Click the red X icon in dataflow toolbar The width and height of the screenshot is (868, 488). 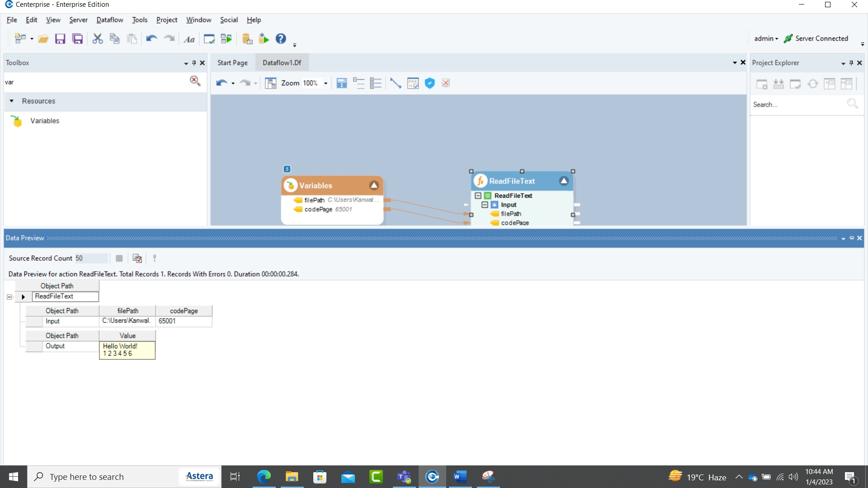coord(446,83)
